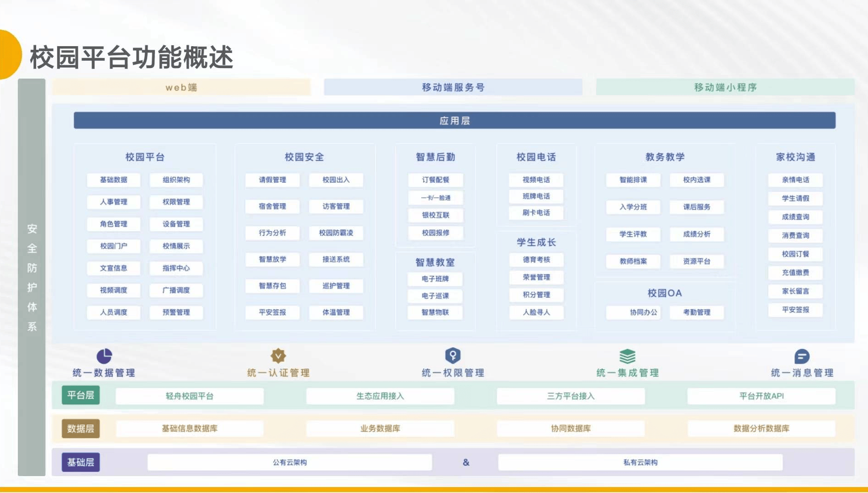The image size is (868, 493).
Task: Click the 校园平台功能概述 title
Action: (x=132, y=58)
